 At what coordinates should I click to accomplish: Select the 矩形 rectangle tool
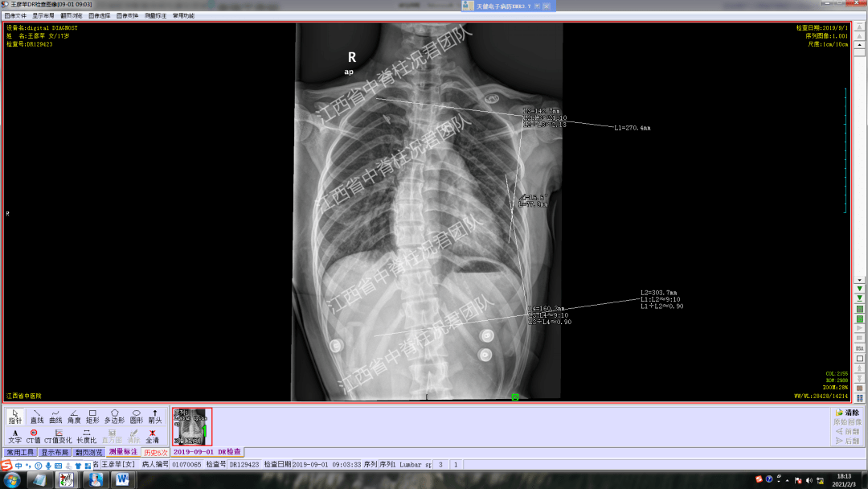[x=92, y=416]
